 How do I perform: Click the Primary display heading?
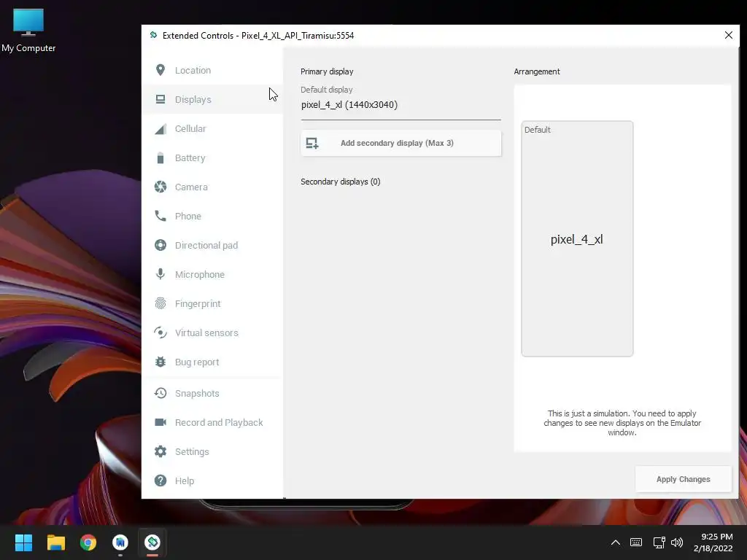(327, 71)
